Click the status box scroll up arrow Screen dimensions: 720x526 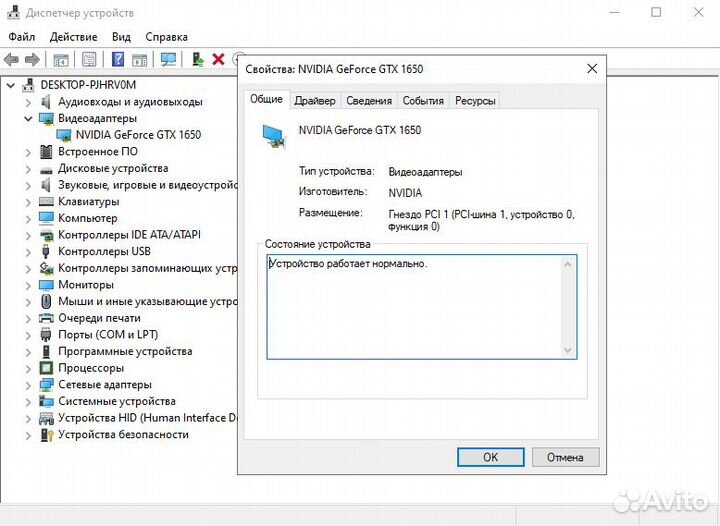[568, 265]
